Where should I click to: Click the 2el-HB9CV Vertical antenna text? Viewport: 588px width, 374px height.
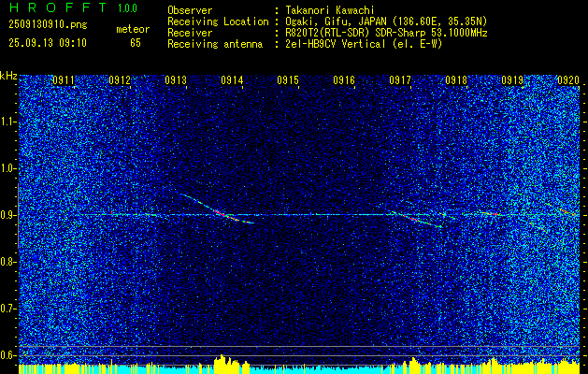click(x=364, y=44)
